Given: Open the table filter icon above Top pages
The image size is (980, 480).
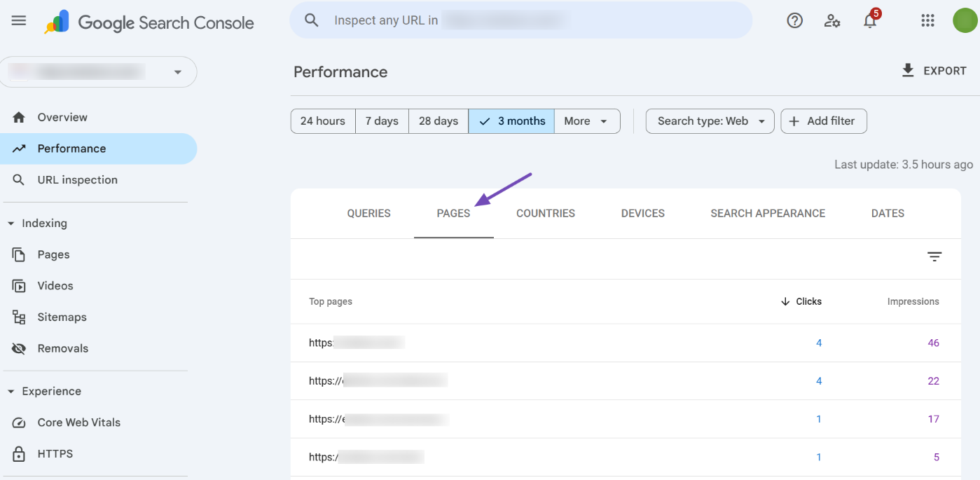Looking at the screenshot, I should 934,256.
